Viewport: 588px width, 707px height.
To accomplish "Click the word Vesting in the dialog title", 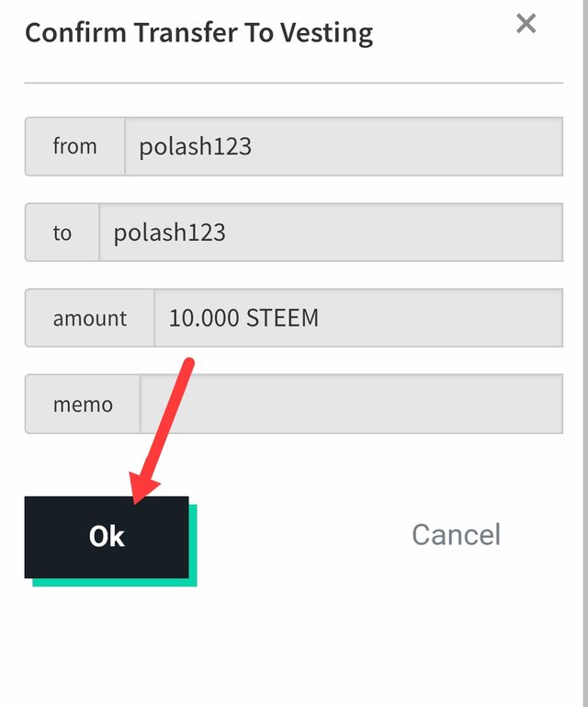I will 327,34.
